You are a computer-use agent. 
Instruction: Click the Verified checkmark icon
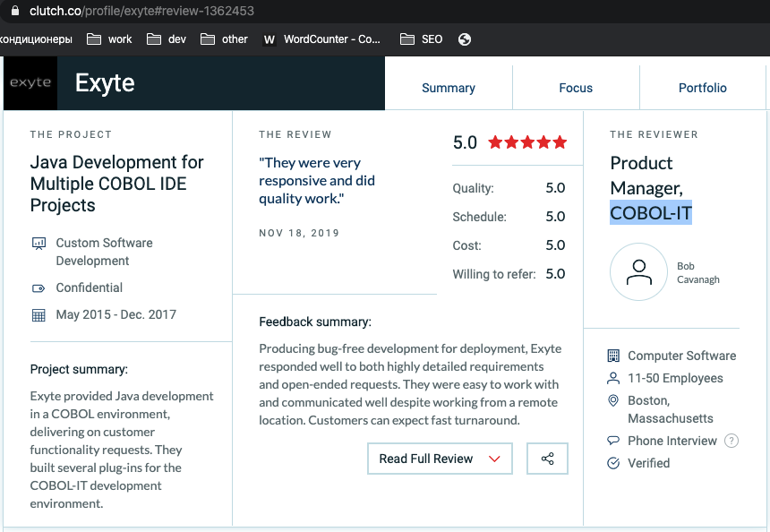click(613, 463)
